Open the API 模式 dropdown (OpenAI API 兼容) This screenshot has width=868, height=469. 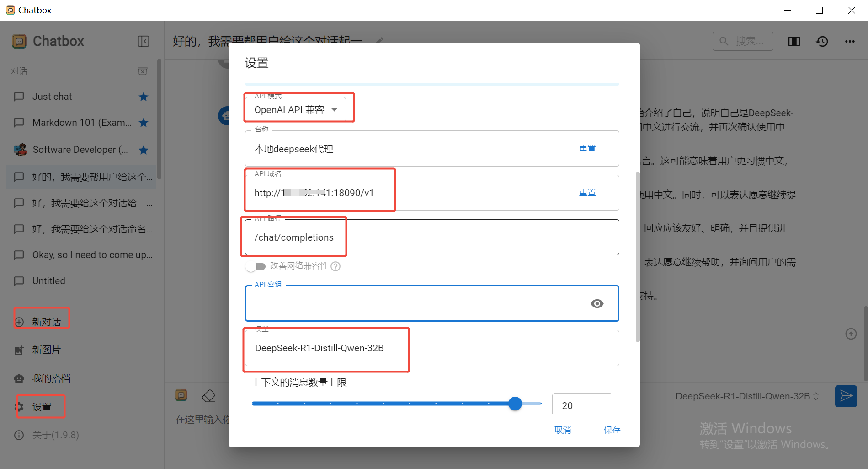pos(295,110)
